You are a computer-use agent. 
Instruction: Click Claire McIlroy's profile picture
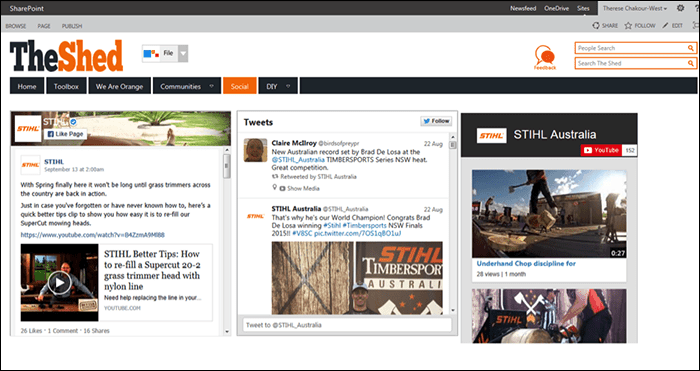[255, 150]
